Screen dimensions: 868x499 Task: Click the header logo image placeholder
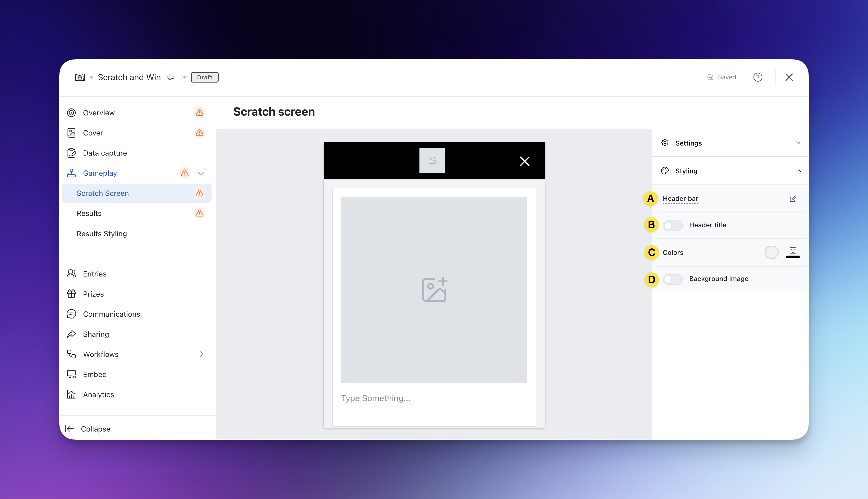[432, 160]
